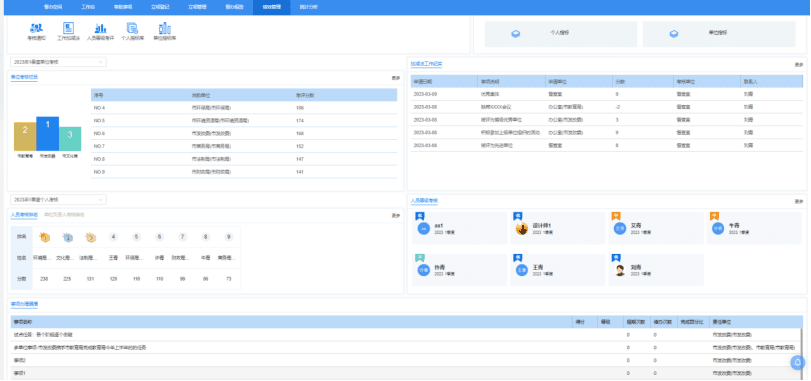Click the cube icon on 个人指标 card
The image size is (811, 381).
(515, 34)
